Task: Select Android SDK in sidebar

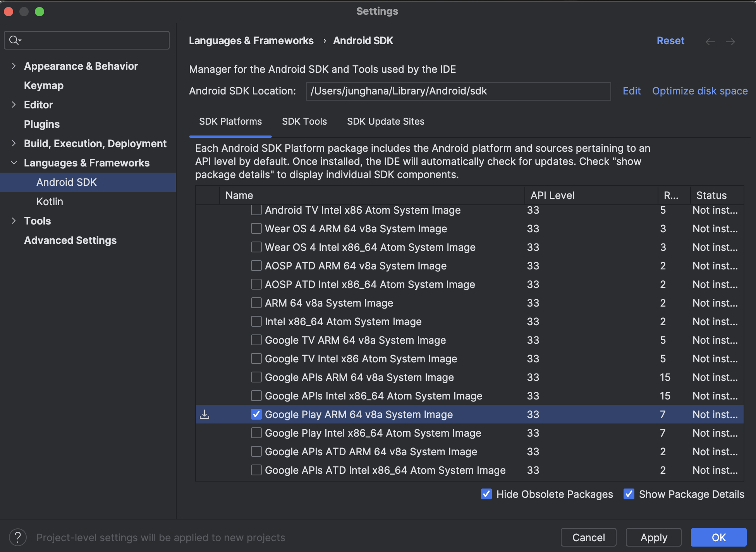Action: pyautogui.click(x=88, y=182)
